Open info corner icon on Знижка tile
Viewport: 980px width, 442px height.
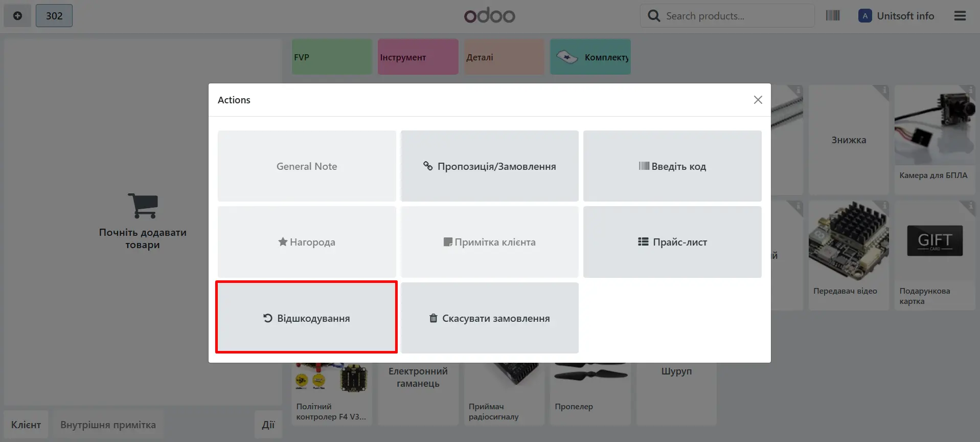(884, 90)
